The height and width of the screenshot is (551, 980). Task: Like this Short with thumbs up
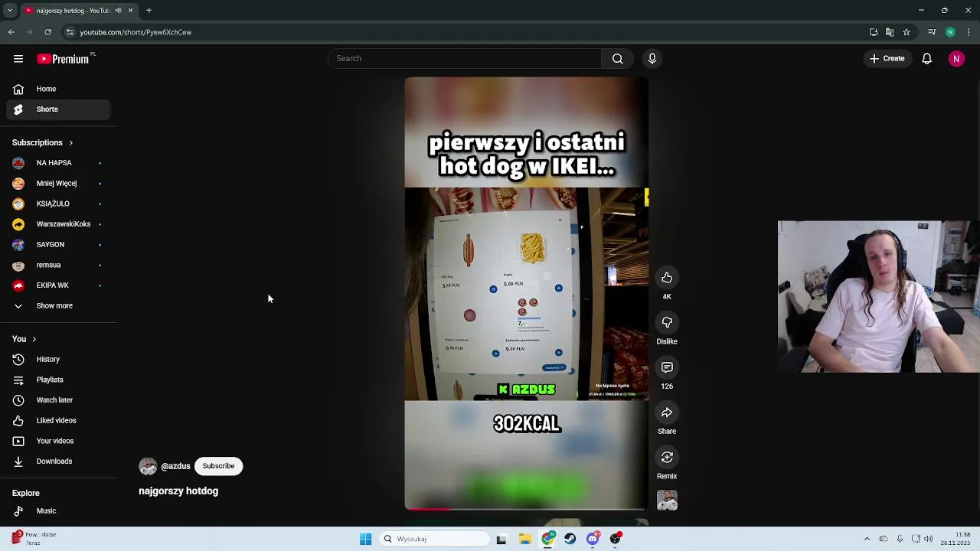point(667,278)
